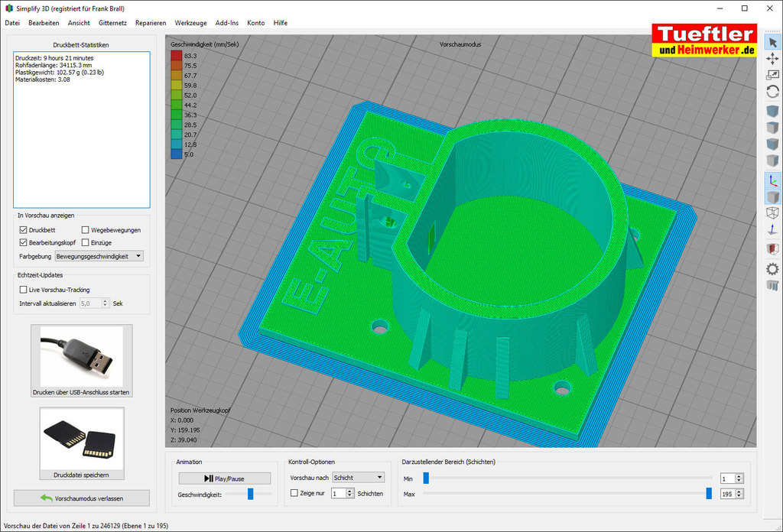The image size is (783, 532).
Task: Expand the Vorschau nach Schicht dropdown
Action: (358, 478)
